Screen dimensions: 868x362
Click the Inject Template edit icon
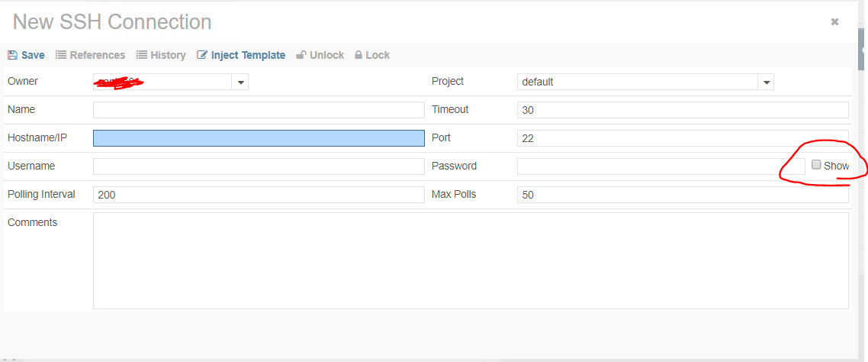coord(202,55)
